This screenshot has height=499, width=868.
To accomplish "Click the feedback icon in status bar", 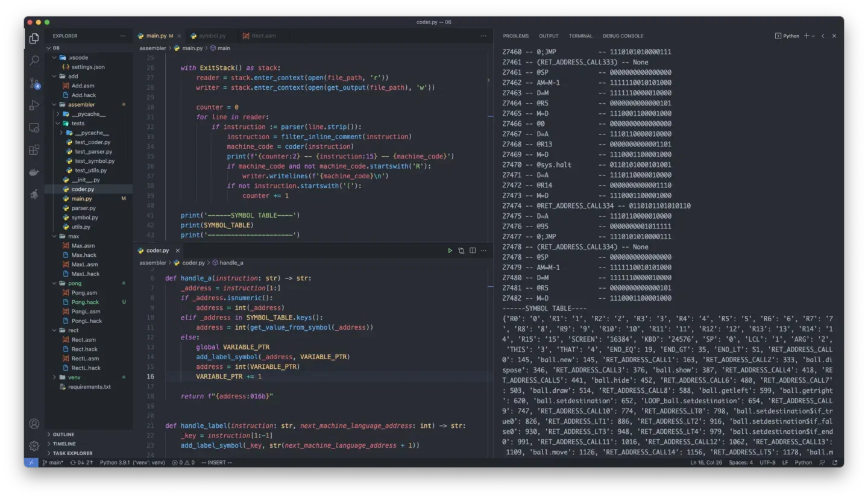I will tap(822, 463).
